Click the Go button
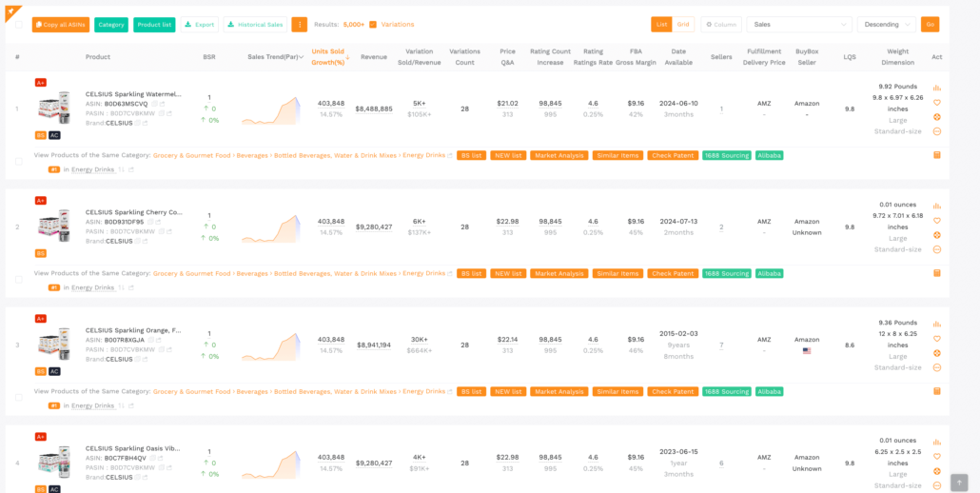The image size is (980, 493). pos(930,25)
